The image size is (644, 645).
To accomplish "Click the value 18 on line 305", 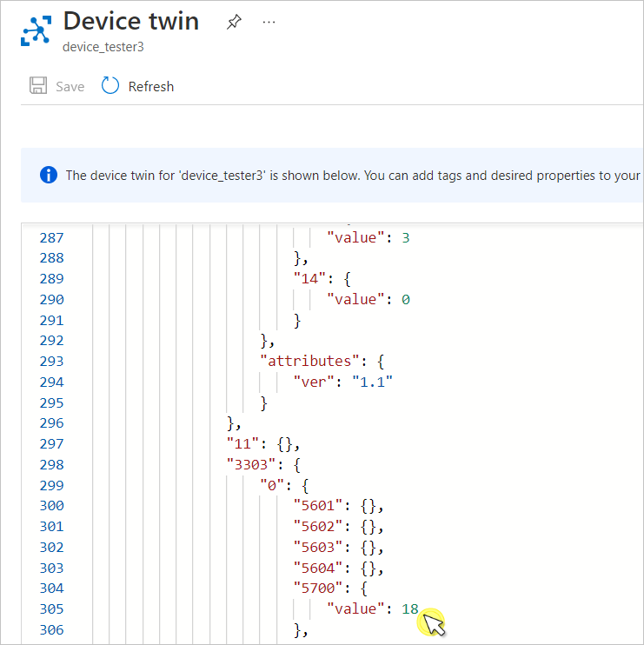I will point(410,608).
